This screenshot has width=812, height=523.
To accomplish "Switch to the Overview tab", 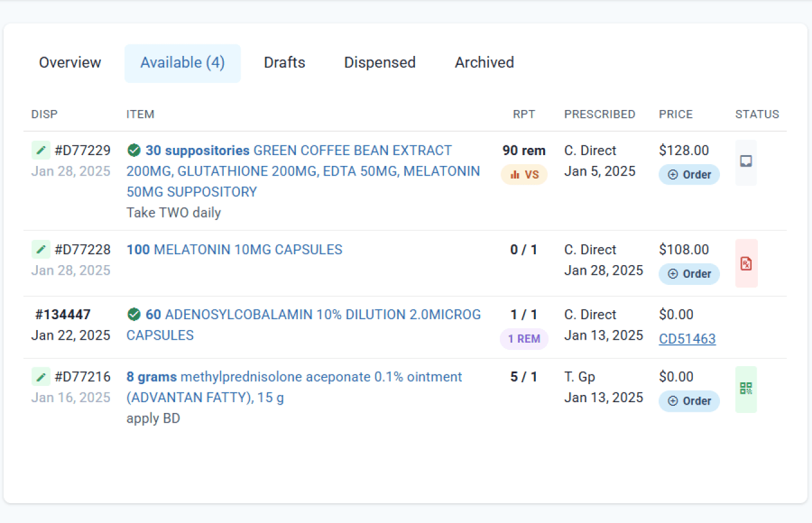I will [70, 63].
